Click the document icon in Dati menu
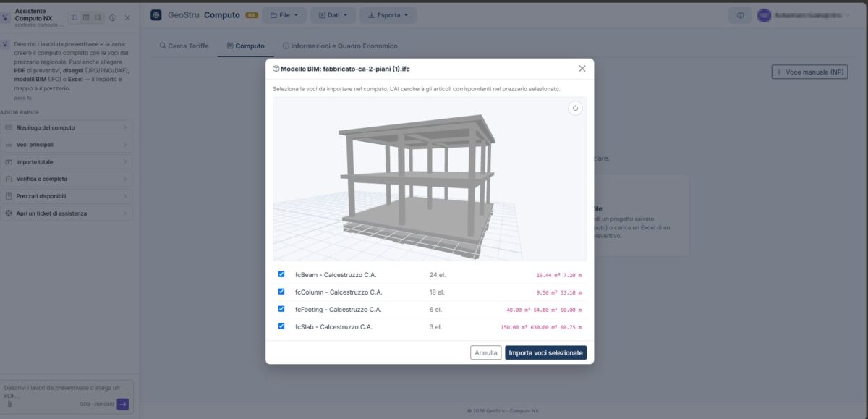This screenshot has width=868, height=419. point(322,15)
